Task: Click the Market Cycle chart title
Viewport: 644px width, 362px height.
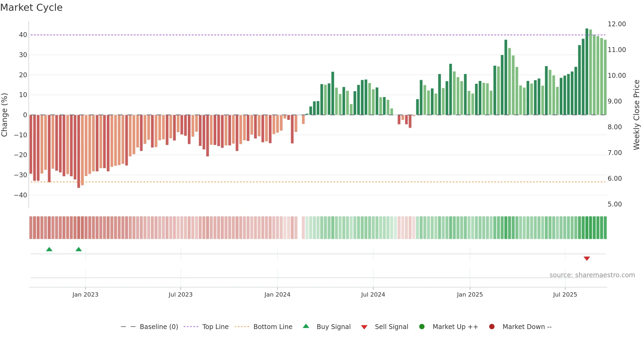Action: click(x=31, y=8)
